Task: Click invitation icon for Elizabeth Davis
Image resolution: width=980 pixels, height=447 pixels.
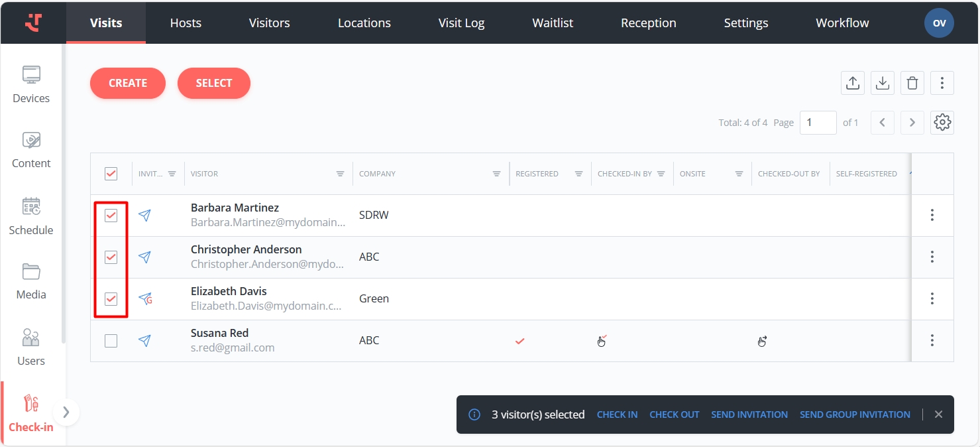Action: 145,298
